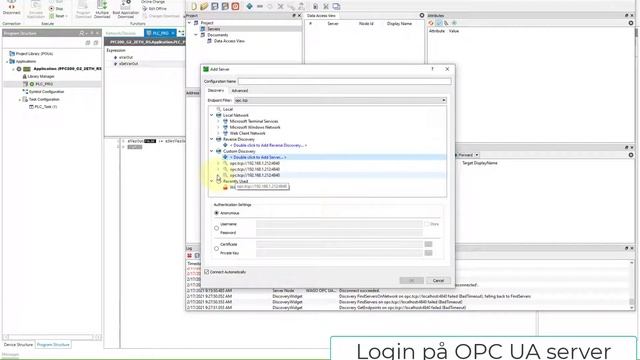Select the Library Manager tree item

[41, 76]
